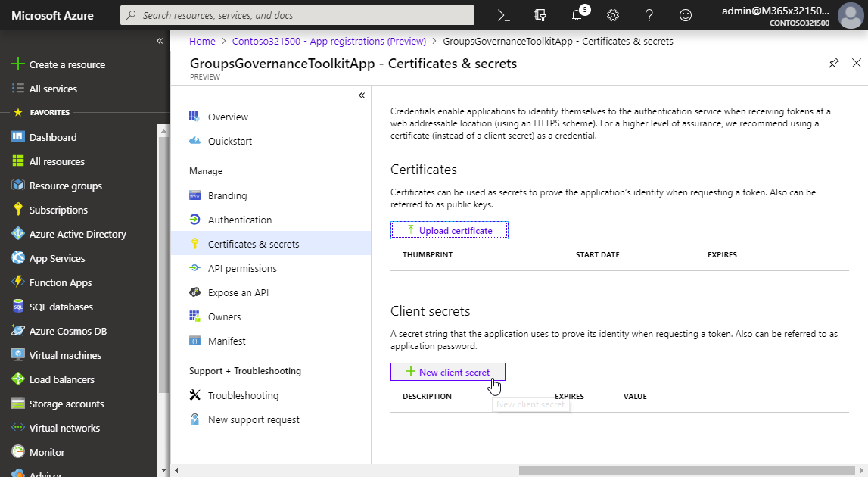Open Contoso321500 App registrations breadcrumb
Image resolution: width=868 pixels, height=477 pixels.
click(x=329, y=41)
